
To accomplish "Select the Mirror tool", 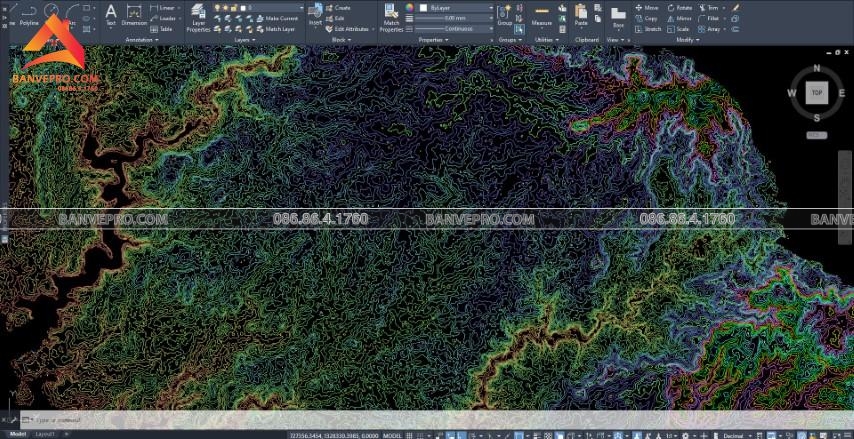I will click(679, 19).
